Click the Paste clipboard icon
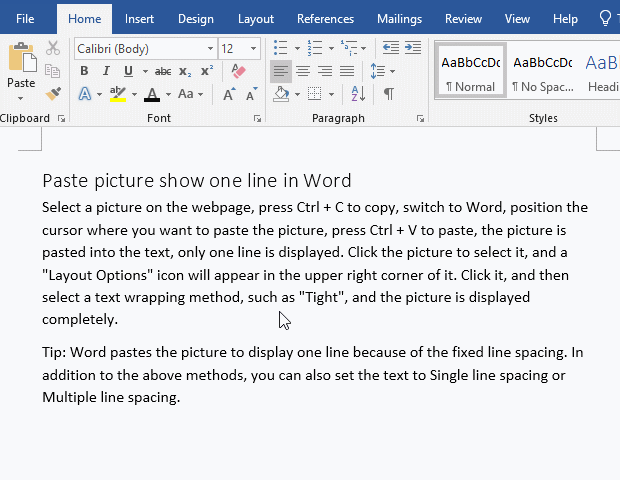620x480 pixels. pos(22,58)
